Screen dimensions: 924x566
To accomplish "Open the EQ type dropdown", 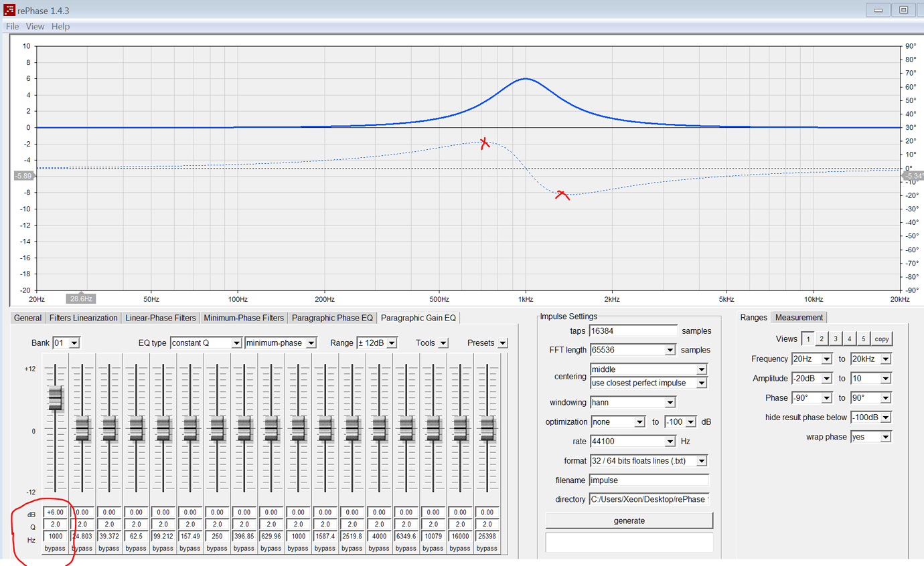I will [204, 343].
